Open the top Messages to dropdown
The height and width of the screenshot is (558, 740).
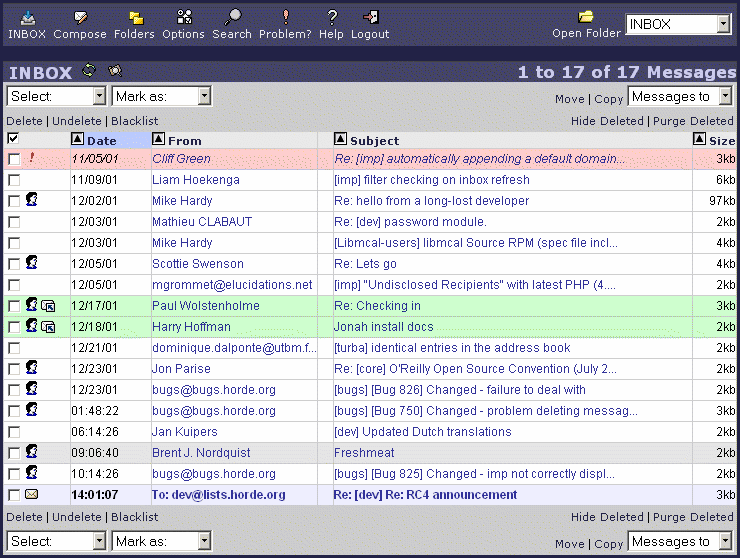[x=680, y=96]
